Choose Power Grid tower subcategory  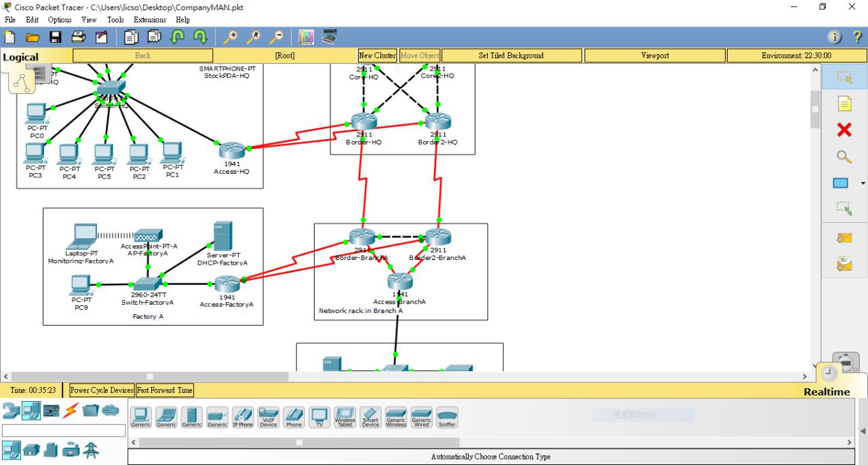91,449
